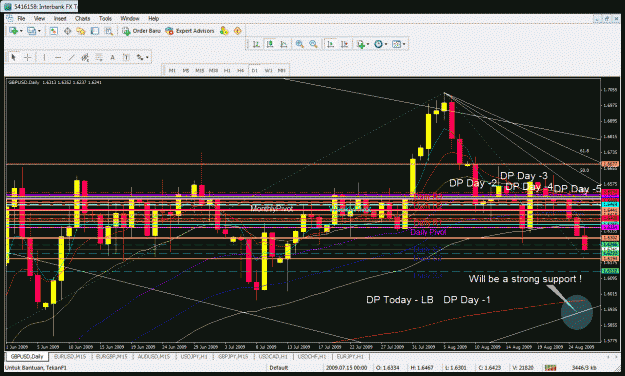Click the Zoom In magnifier icon
The image size is (625, 376).
click(x=299, y=44)
